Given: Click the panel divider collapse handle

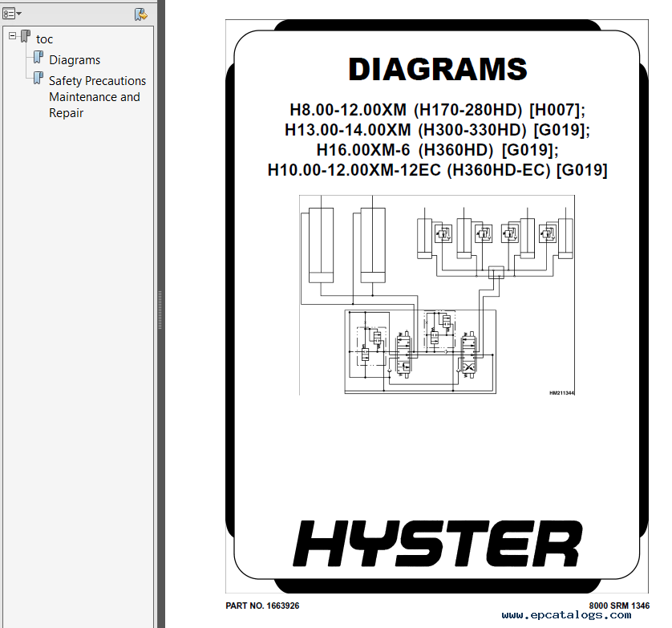Looking at the screenshot, I should click(x=160, y=310).
